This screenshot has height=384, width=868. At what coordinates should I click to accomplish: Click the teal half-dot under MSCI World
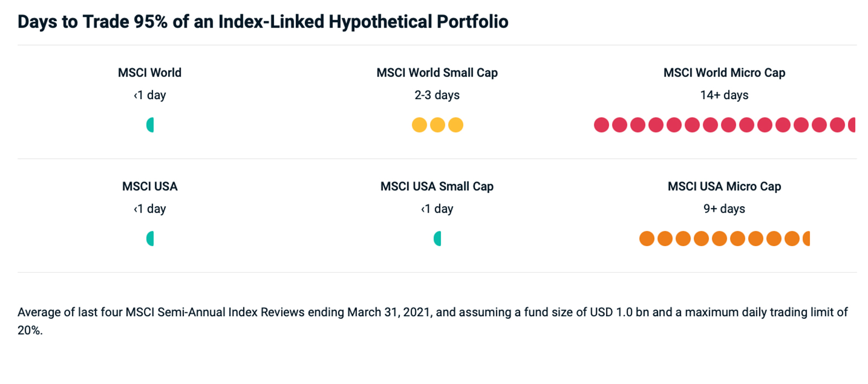pyautogui.click(x=150, y=125)
